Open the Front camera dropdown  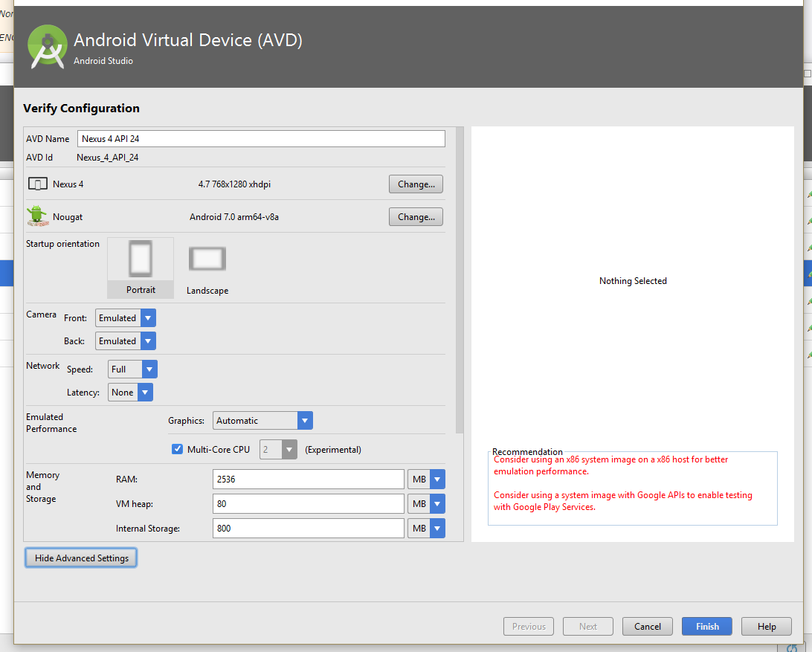[x=126, y=318]
